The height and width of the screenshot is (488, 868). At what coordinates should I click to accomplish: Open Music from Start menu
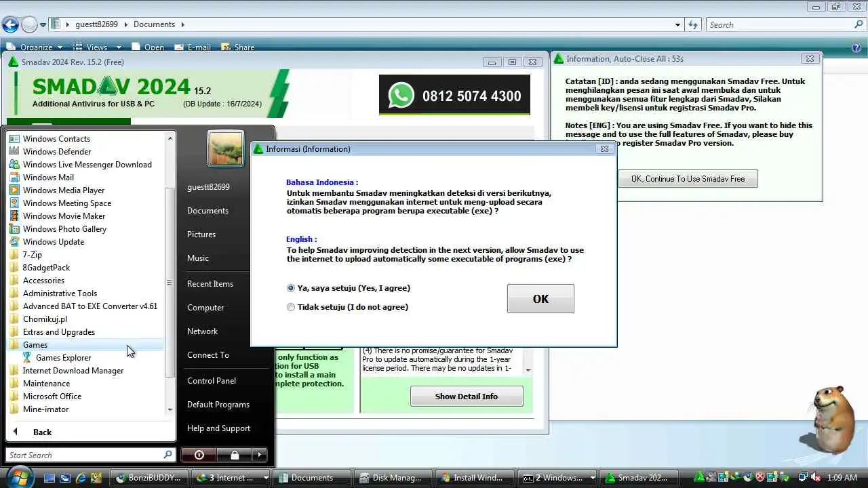coord(198,258)
